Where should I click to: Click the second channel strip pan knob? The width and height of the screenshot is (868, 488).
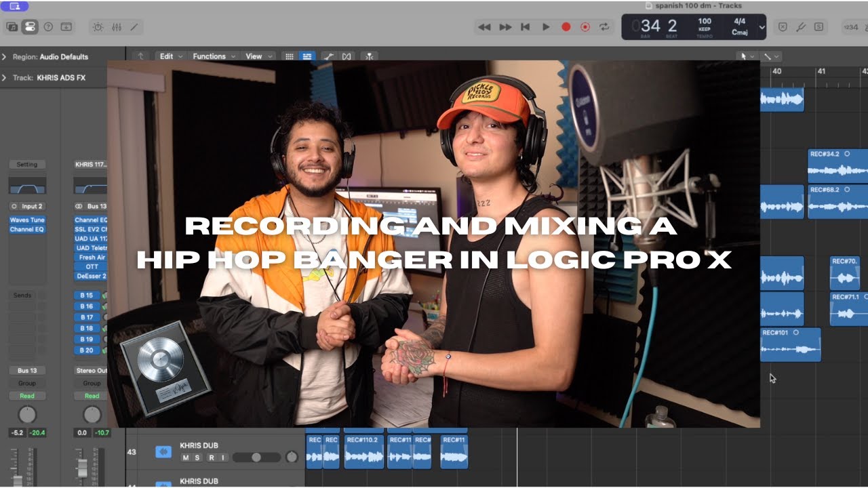coord(92,414)
